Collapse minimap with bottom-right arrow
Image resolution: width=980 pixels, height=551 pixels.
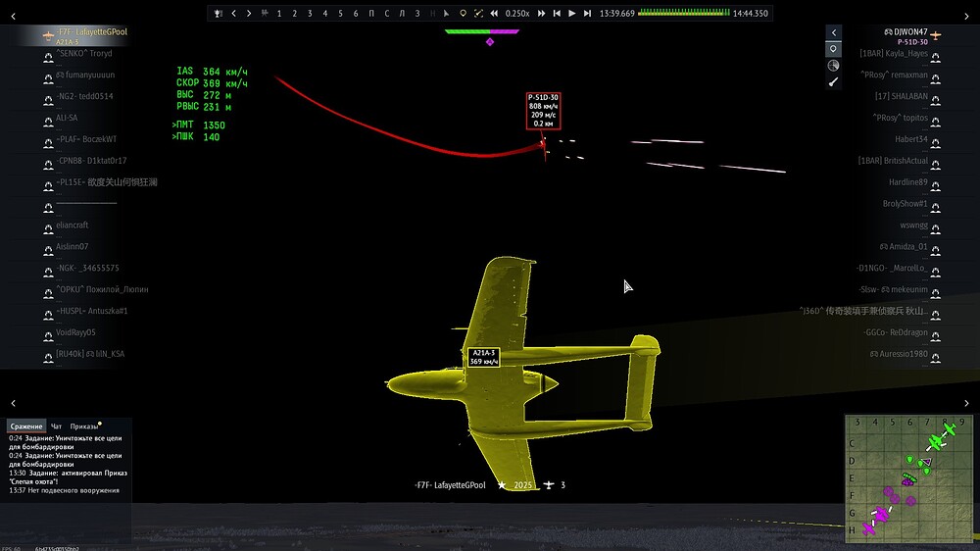(966, 403)
